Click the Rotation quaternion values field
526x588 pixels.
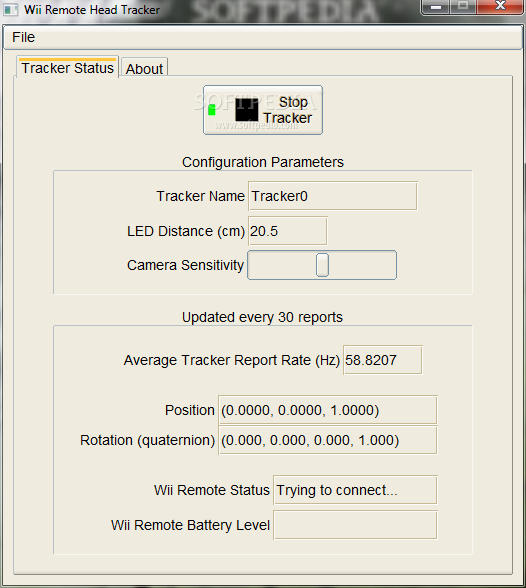(x=328, y=440)
